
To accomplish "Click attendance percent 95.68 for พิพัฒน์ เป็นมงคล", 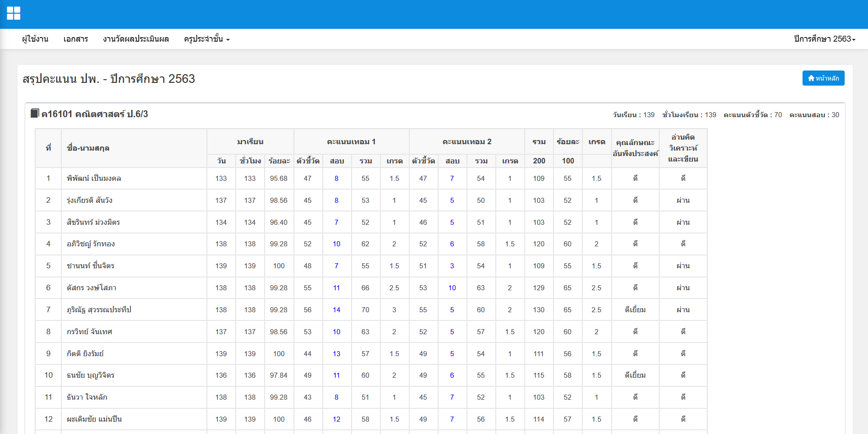I will tap(279, 179).
